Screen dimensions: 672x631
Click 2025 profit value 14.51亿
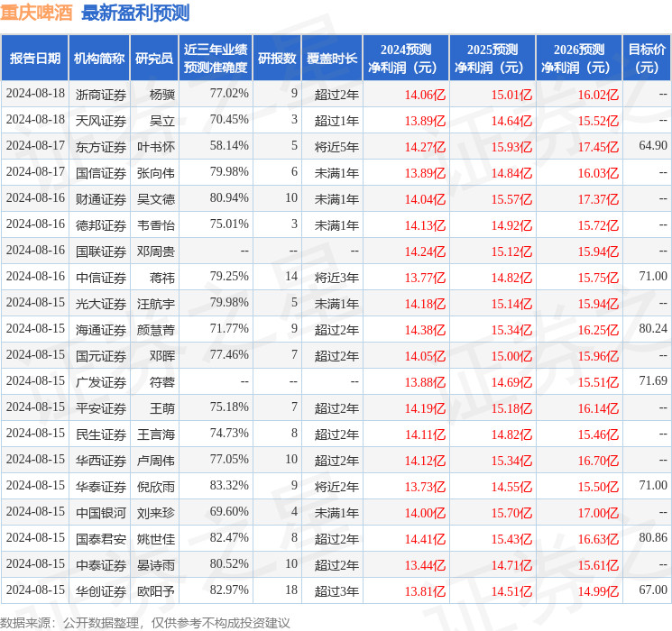tap(511, 591)
